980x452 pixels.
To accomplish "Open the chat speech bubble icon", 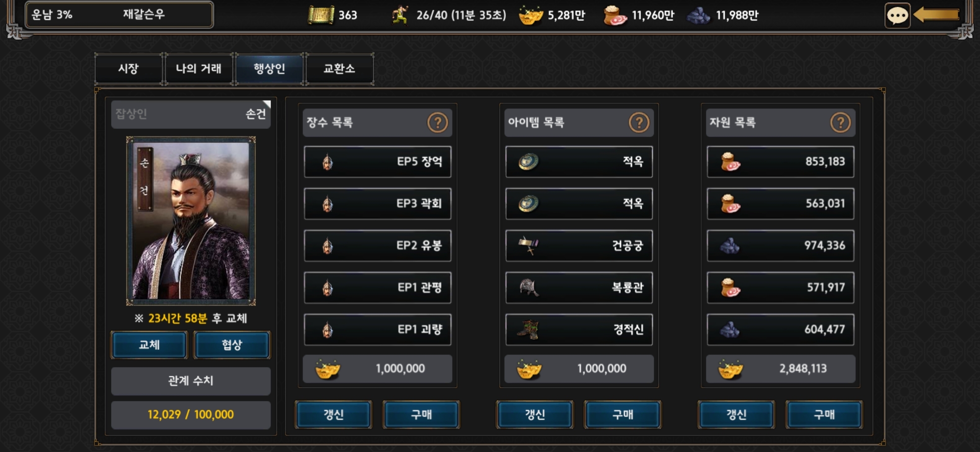I will 897,16.
